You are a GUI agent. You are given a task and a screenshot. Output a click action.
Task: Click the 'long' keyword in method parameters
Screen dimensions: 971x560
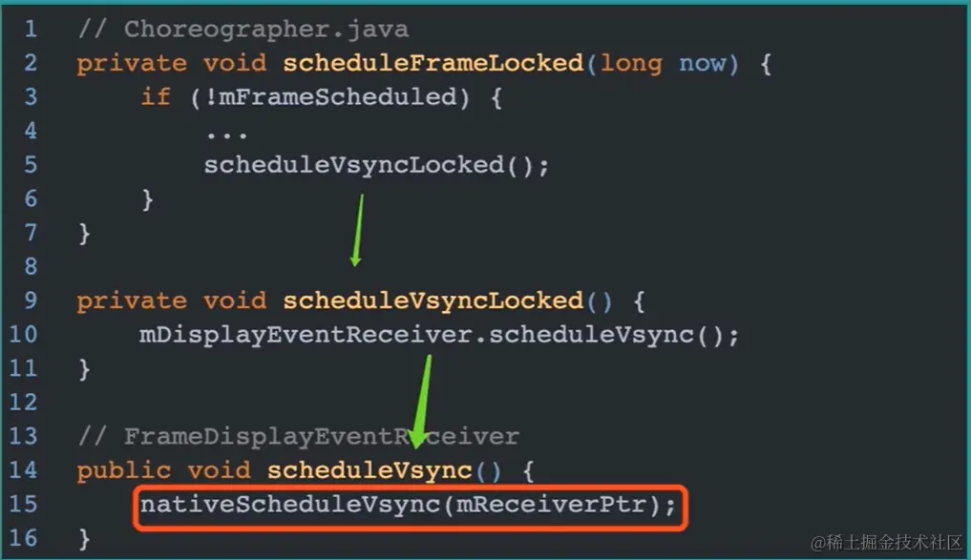point(631,64)
